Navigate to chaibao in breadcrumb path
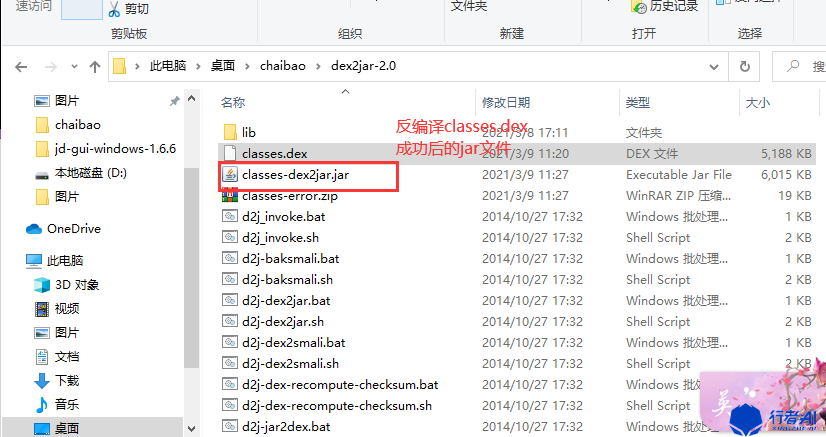Screen dimensions: 826x437 283,66
